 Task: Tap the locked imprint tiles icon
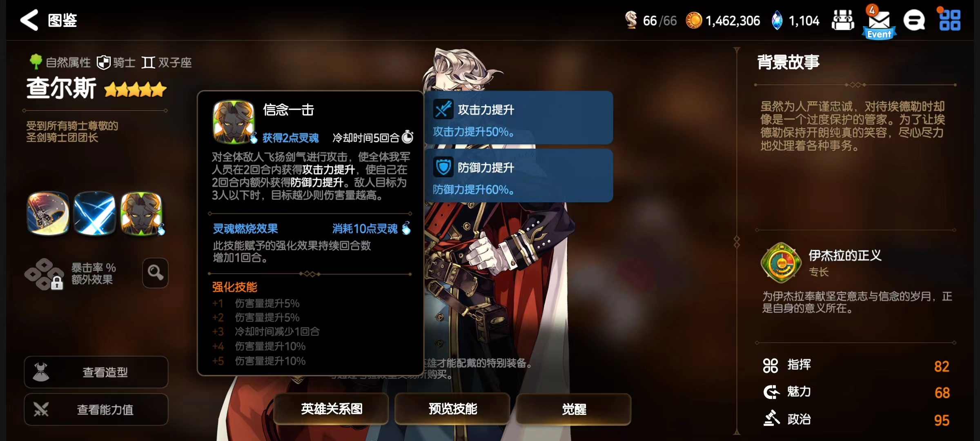44,274
